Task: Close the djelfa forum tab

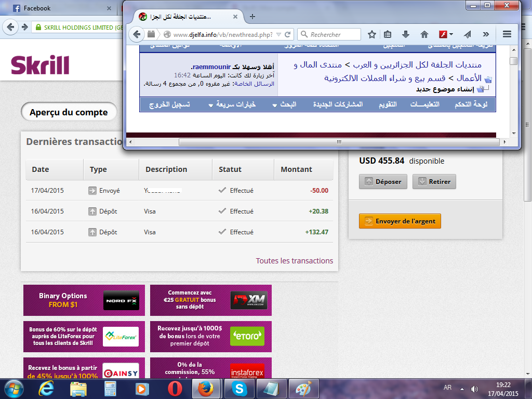Action: (235, 17)
